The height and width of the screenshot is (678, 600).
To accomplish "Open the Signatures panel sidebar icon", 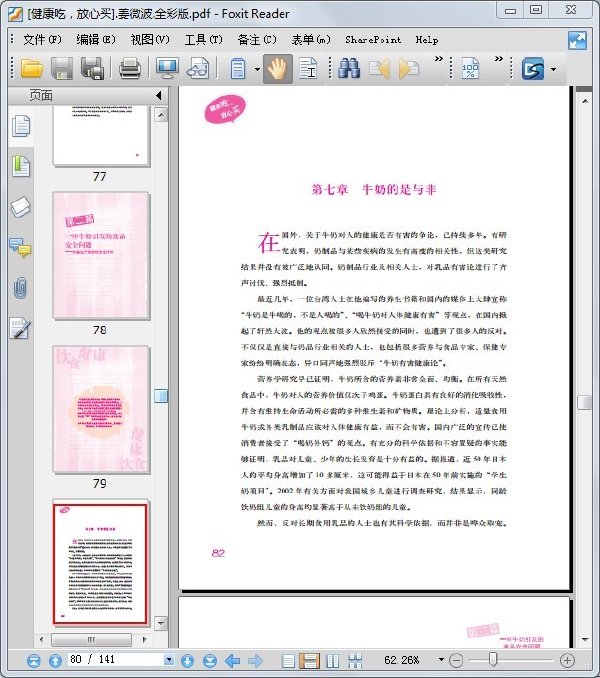I will 20,329.
